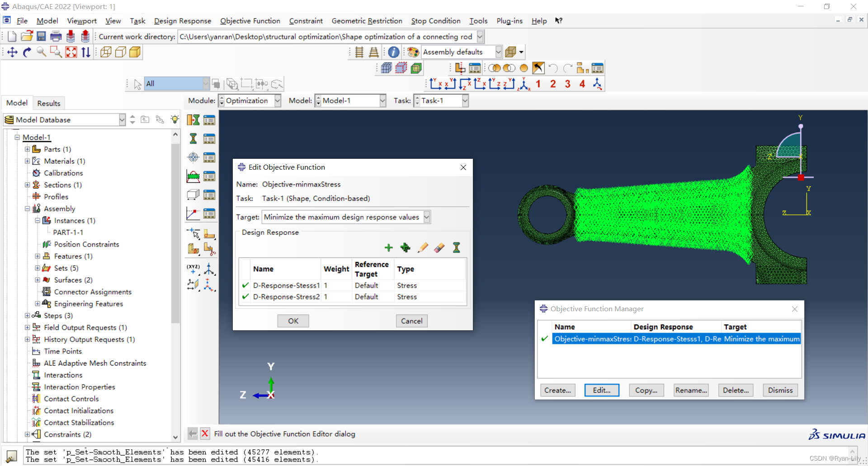This screenshot has width=868, height=466.
Task: Click the Query information icon
Action: 394,52
